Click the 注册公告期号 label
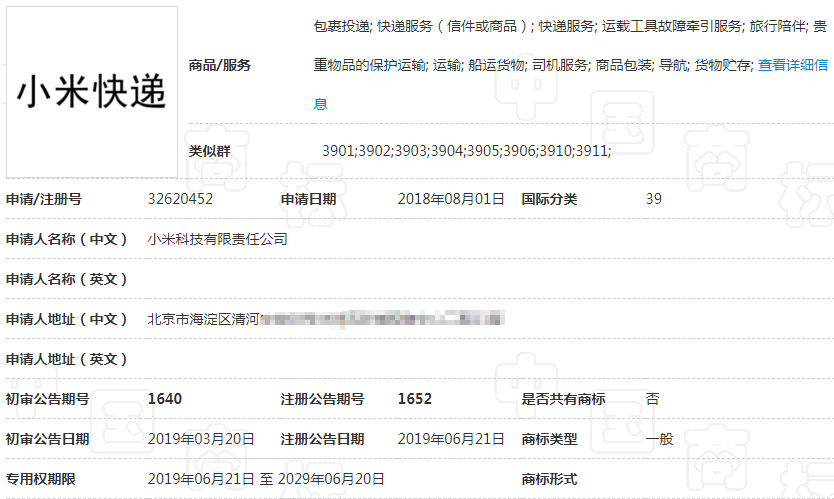This screenshot has height=499, width=834. (322, 399)
